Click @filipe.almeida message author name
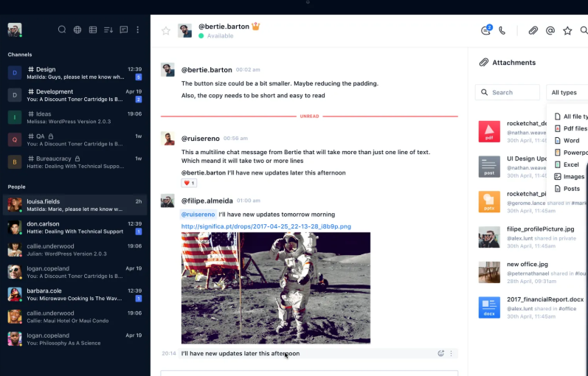The height and width of the screenshot is (376, 588). coord(207,201)
